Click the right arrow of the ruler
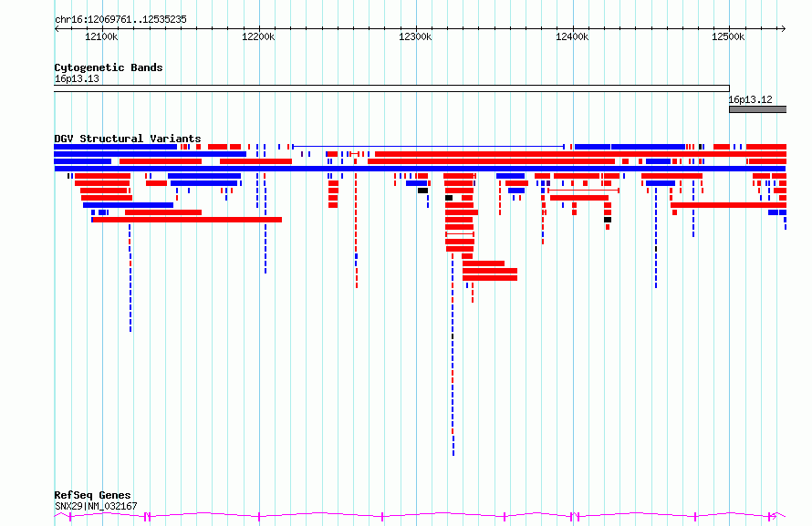 coord(783,28)
